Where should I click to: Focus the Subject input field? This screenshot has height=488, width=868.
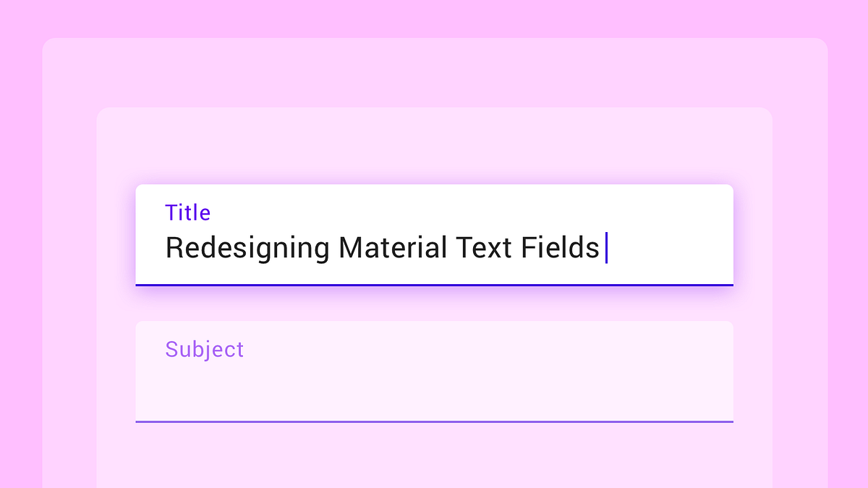coord(434,369)
